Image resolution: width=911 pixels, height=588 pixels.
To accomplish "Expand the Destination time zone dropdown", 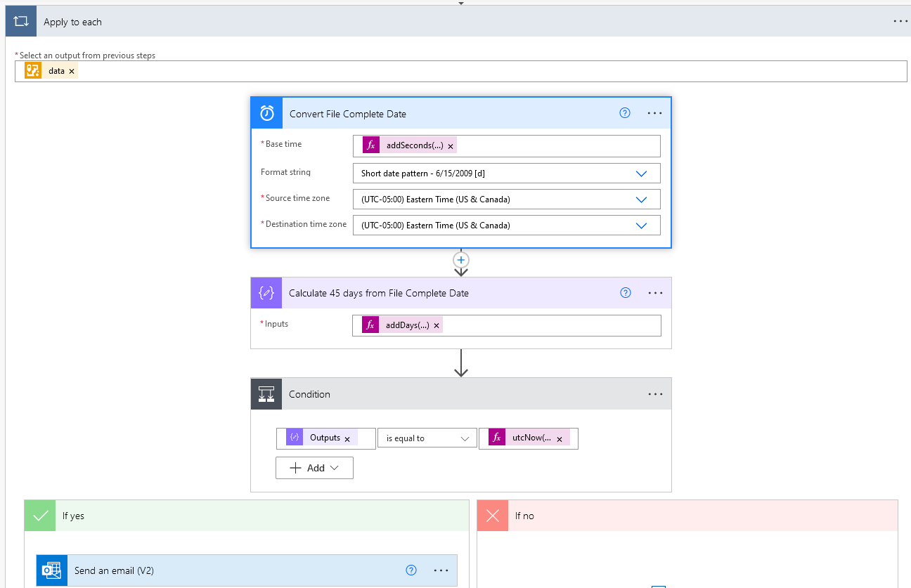I will pyautogui.click(x=641, y=226).
